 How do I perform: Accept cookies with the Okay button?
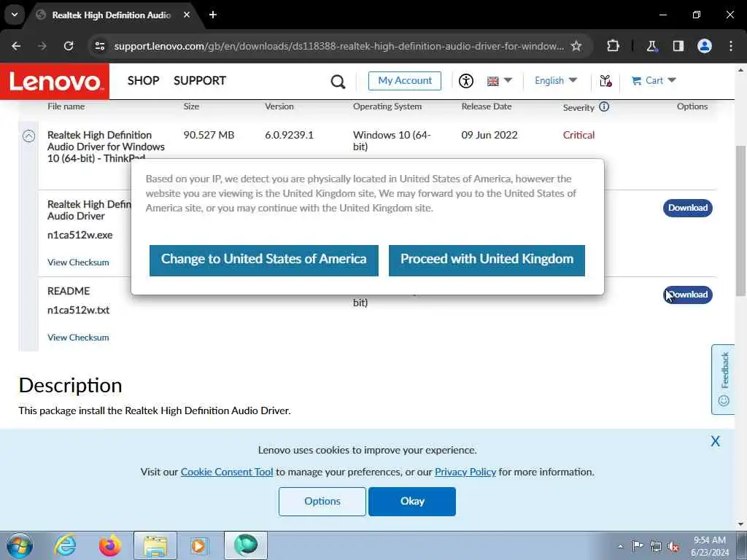412,502
